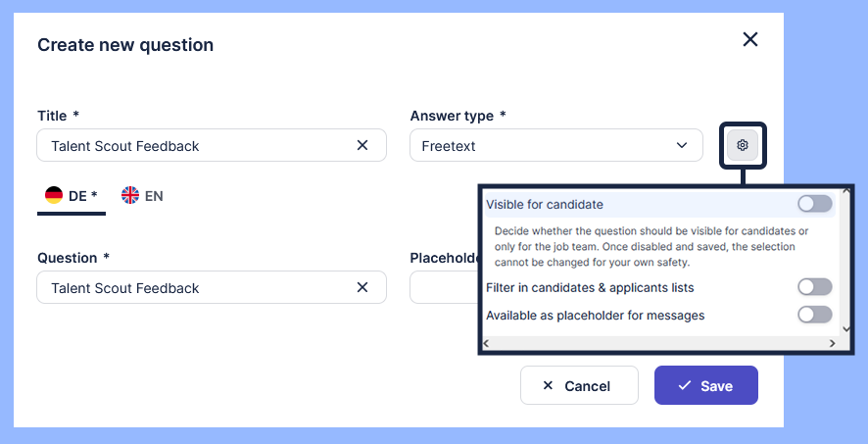Enable Available as placeholder for messages

tap(814, 315)
